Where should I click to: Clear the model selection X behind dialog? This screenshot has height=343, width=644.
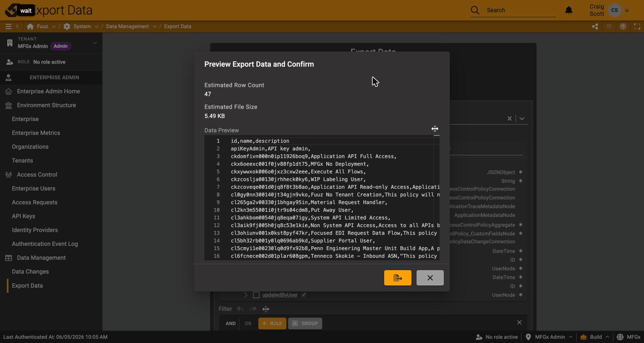pyautogui.click(x=509, y=118)
